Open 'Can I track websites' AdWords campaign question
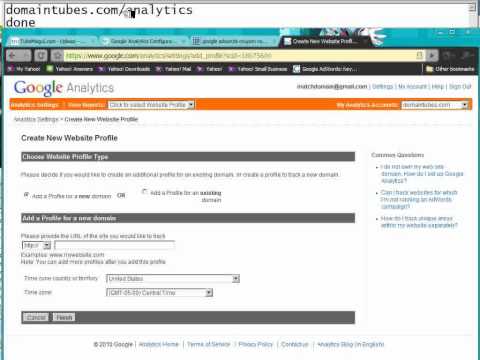 click(x=419, y=199)
